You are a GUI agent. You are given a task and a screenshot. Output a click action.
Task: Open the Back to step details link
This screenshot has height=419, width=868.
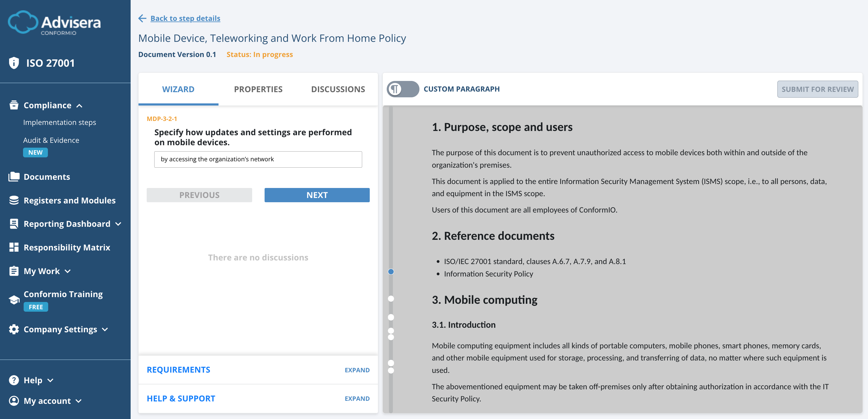point(185,18)
